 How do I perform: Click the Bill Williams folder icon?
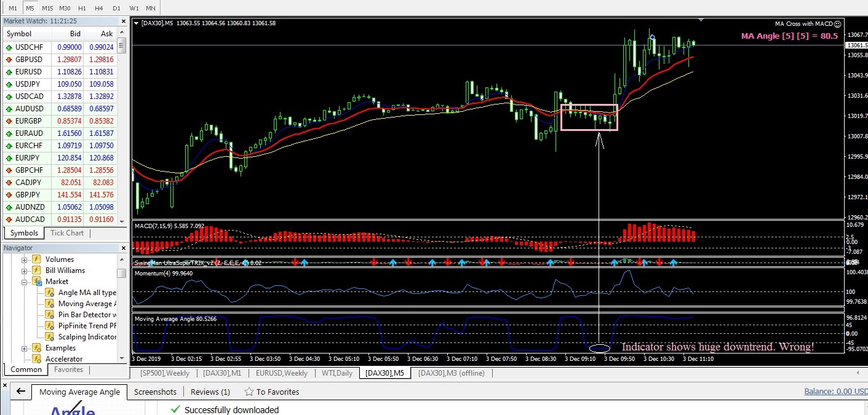click(x=36, y=271)
